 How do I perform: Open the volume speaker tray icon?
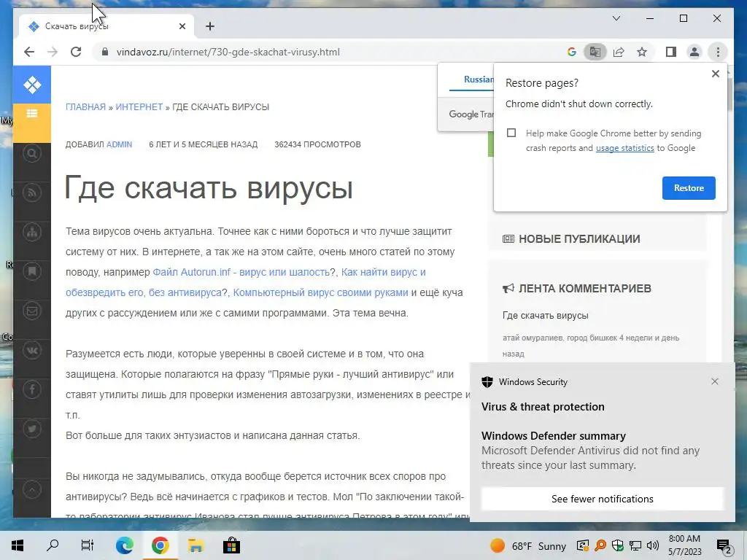coord(653,545)
